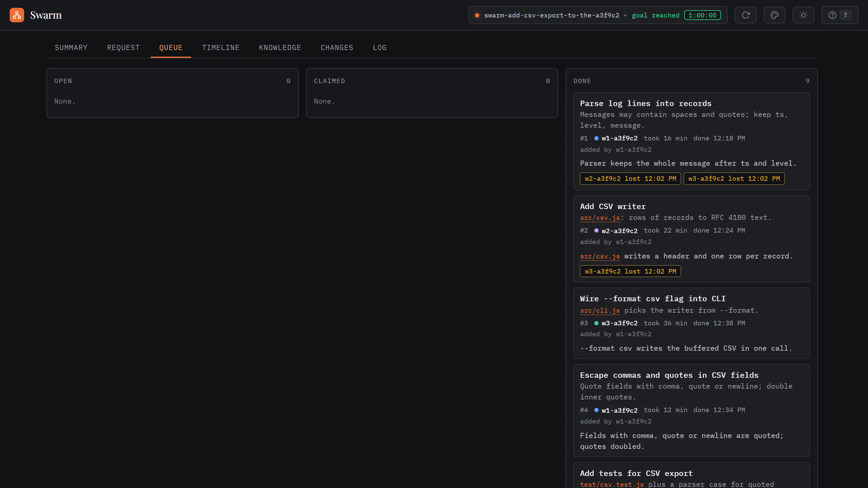The width and height of the screenshot is (868, 488).
Task: Open the Timeline tab
Action: [221, 48]
